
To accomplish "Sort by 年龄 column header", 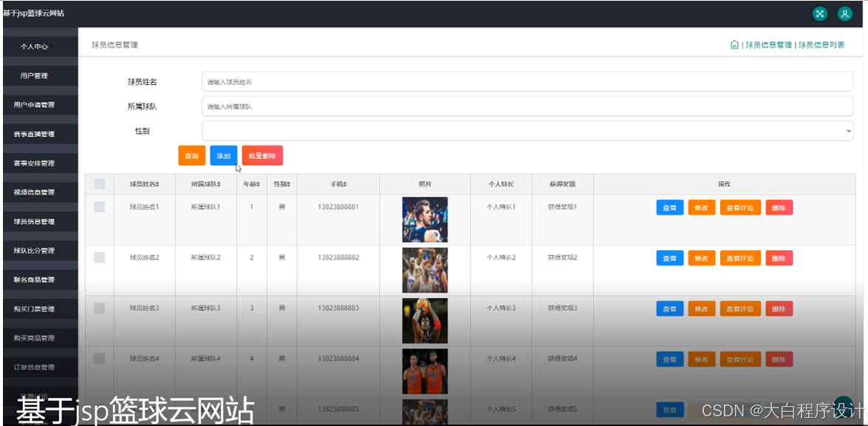I will tap(252, 184).
